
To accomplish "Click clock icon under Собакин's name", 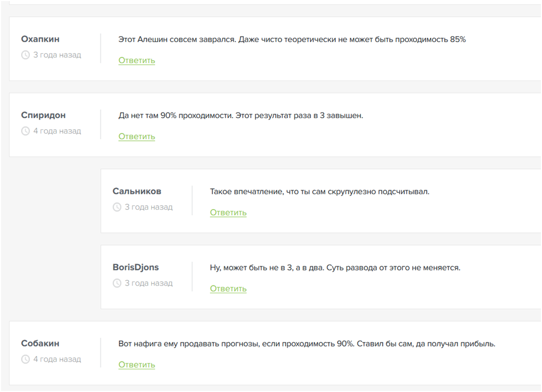I will coord(25,359).
